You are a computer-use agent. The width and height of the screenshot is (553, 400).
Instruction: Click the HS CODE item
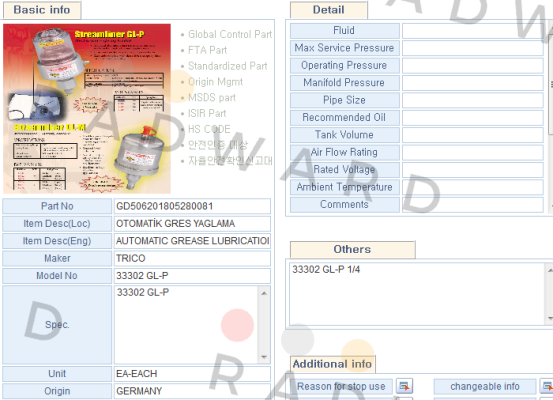click(209, 129)
